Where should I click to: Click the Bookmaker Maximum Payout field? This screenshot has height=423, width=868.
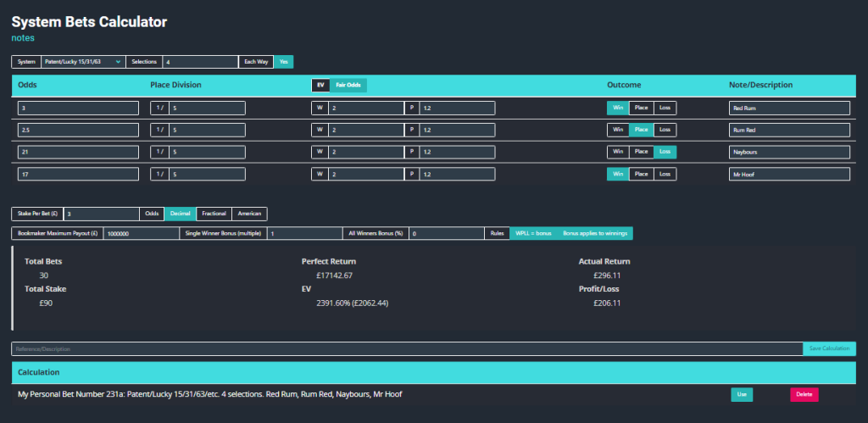(x=141, y=233)
